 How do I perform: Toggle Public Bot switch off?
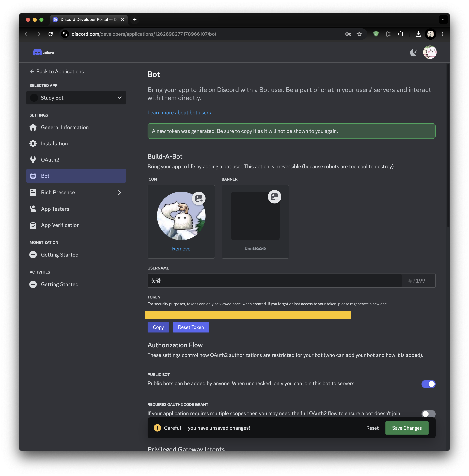[428, 384]
